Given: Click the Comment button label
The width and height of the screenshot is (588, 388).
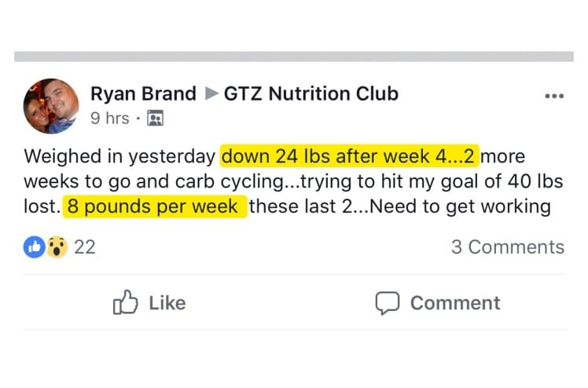Looking at the screenshot, I should click(454, 303).
